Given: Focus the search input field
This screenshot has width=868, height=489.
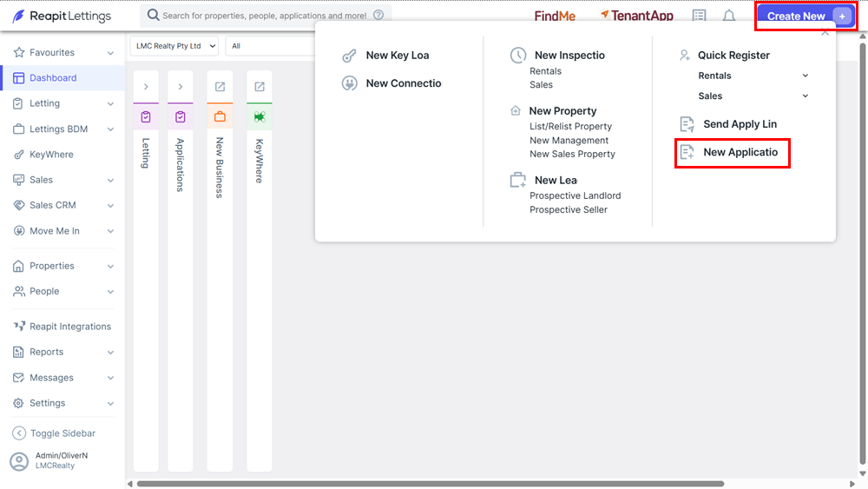Looking at the screenshot, I should coord(264,16).
